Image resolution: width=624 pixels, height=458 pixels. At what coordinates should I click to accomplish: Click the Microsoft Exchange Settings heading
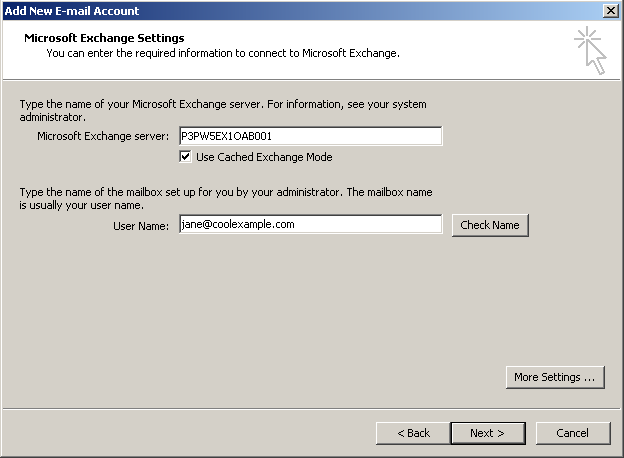point(104,38)
